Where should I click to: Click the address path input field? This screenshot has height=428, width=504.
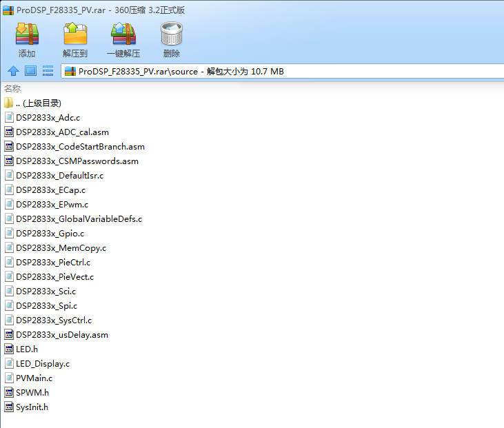(x=283, y=71)
